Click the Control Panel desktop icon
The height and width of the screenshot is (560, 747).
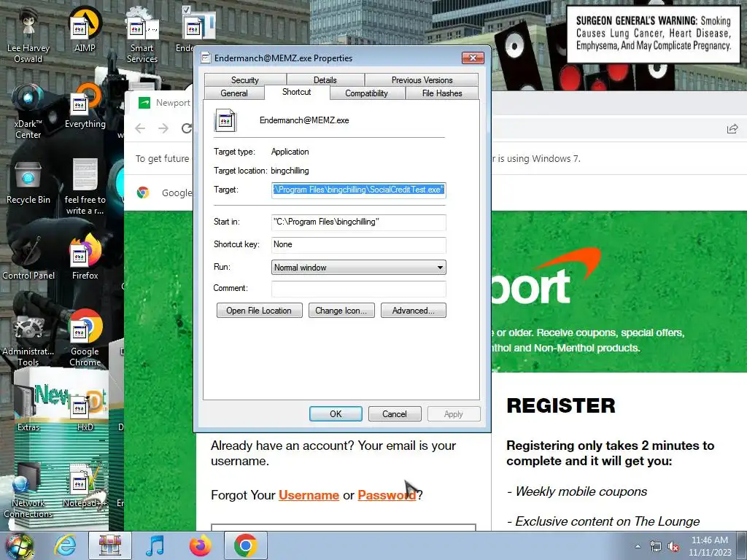[28, 258]
